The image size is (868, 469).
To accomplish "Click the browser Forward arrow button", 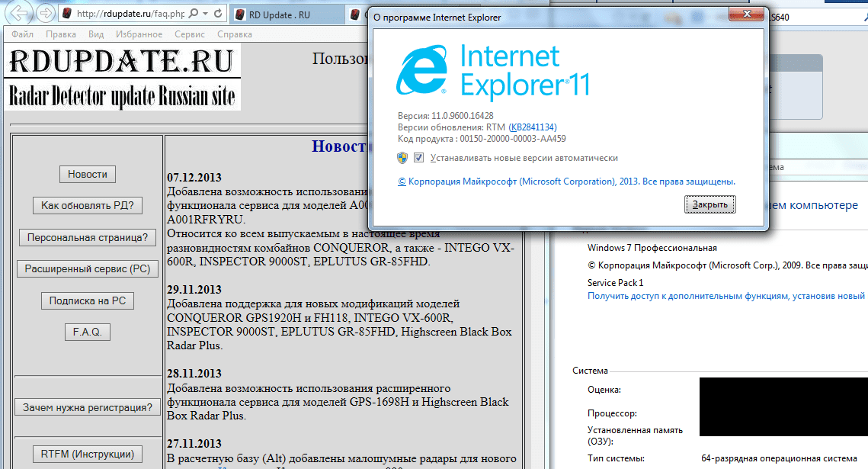I will (x=46, y=14).
